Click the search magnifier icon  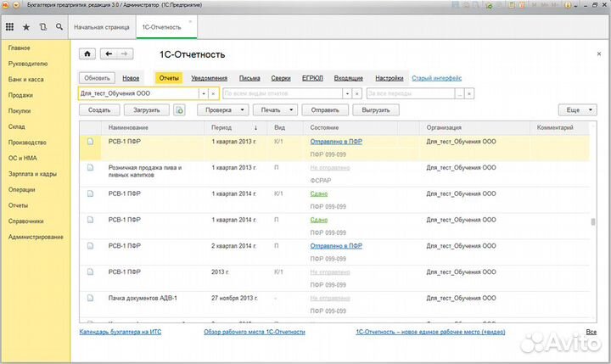pyautogui.click(x=59, y=27)
